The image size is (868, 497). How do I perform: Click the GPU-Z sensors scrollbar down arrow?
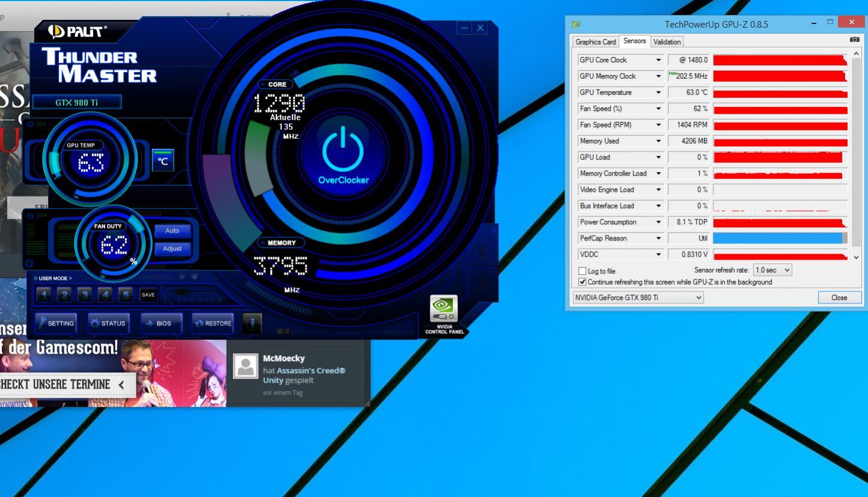[x=857, y=257]
